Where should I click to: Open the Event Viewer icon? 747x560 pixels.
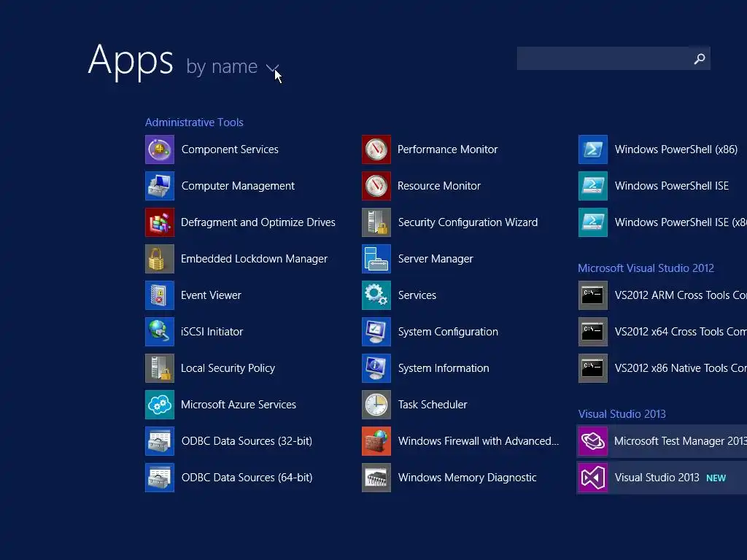(x=160, y=295)
